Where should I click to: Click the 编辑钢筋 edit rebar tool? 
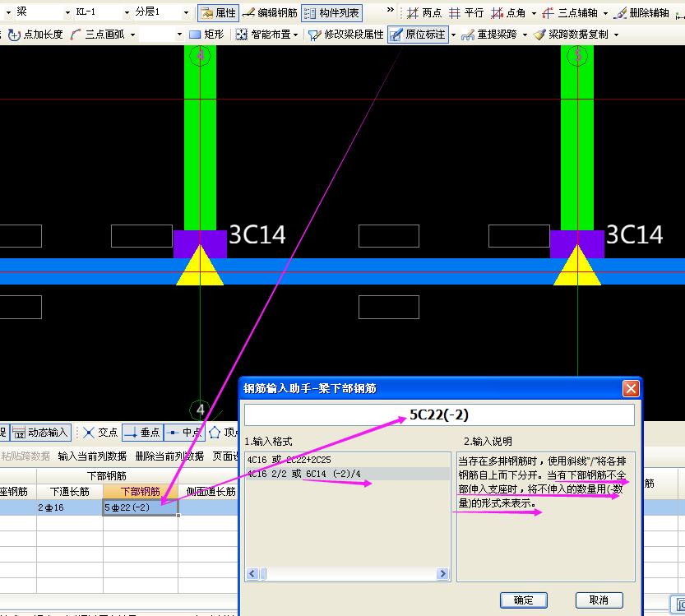pos(270,13)
